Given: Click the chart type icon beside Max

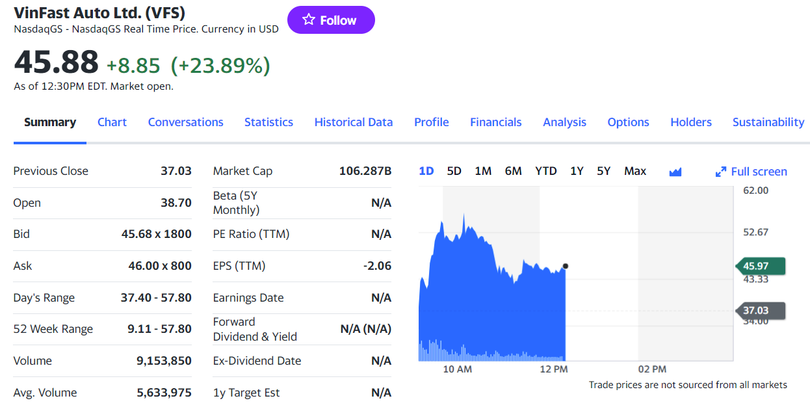Looking at the screenshot, I should (675, 172).
